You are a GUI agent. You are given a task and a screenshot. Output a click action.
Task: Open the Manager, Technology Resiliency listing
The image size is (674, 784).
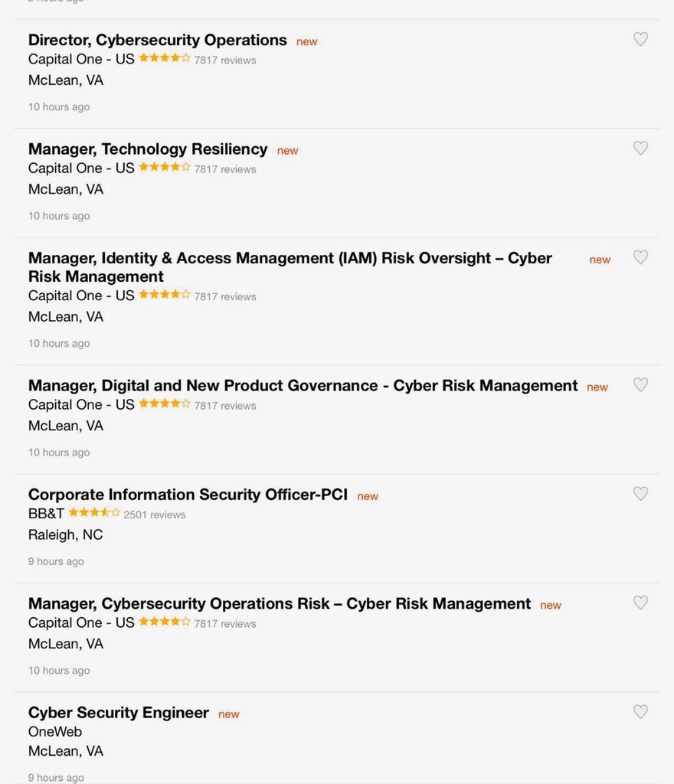148,149
